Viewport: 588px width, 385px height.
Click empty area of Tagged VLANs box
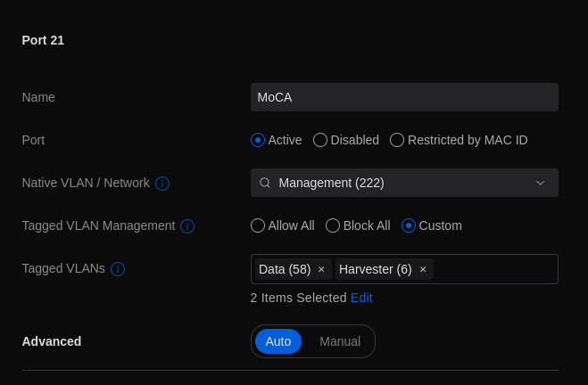point(495,269)
